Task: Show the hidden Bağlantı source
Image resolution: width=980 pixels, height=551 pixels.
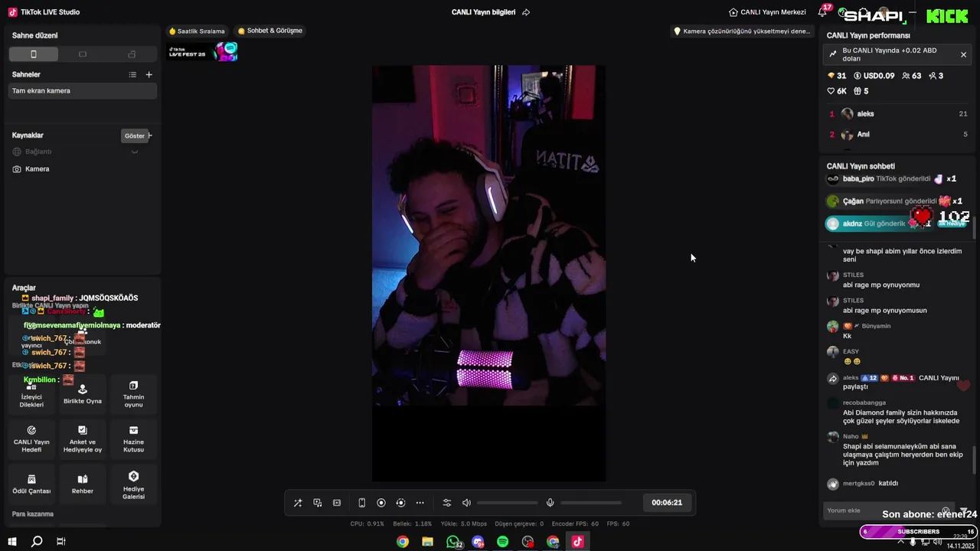Action: 135,151
